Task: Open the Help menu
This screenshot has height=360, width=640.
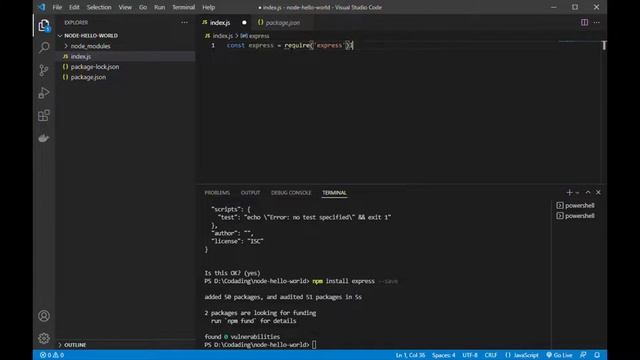Action: [209, 7]
